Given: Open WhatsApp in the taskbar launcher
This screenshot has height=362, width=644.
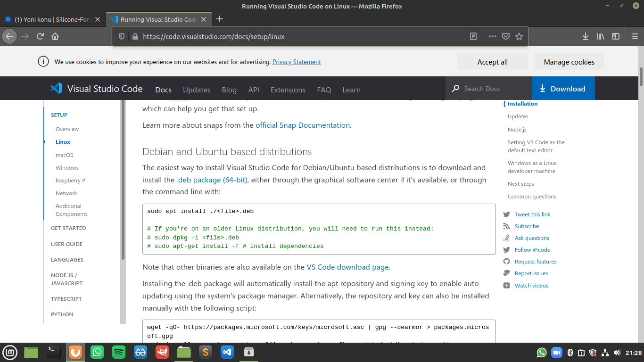Looking at the screenshot, I should point(97,352).
